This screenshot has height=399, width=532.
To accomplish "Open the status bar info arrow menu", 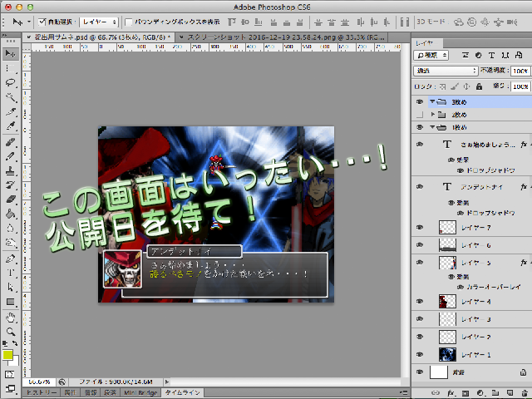I will click(166, 382).
